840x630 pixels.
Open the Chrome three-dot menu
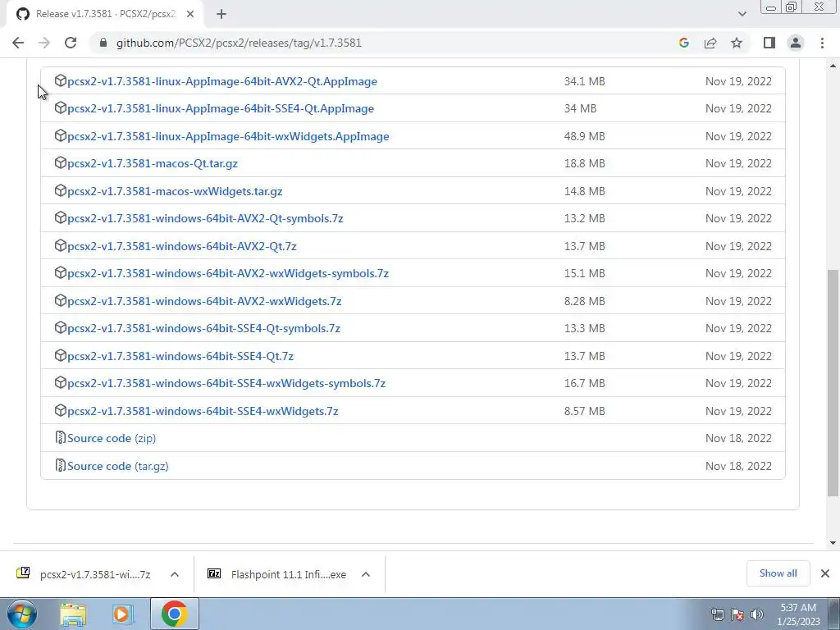[x=822, y=43]
